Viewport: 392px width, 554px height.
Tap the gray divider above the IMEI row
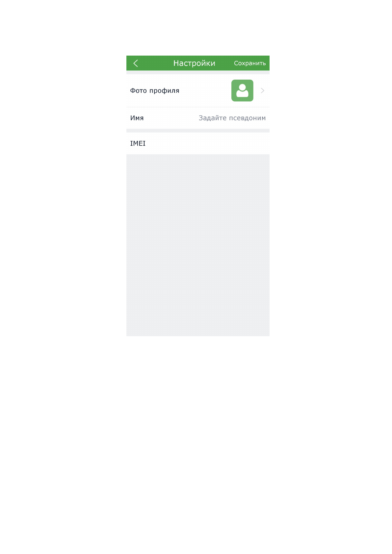pos(198,131)
